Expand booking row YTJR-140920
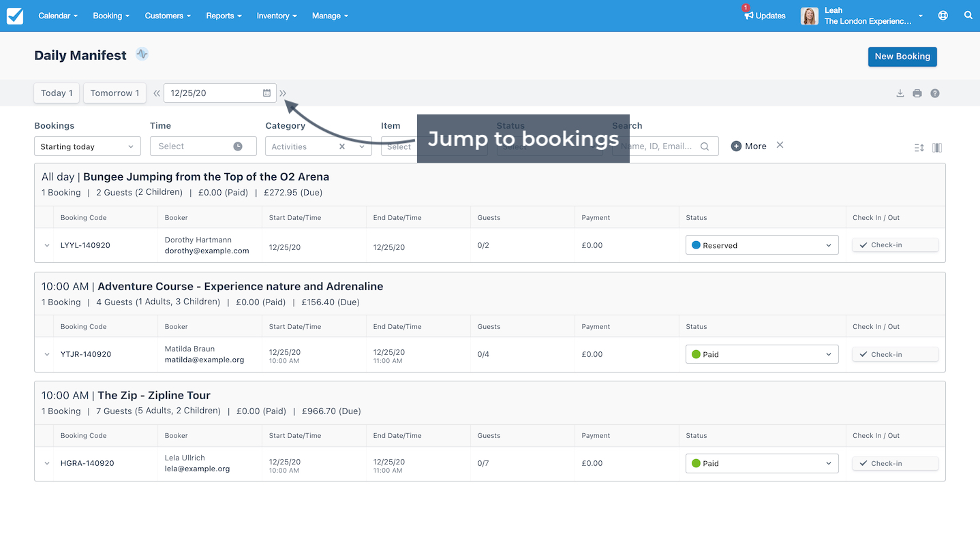The image size is (980, 536). [47, 354]
